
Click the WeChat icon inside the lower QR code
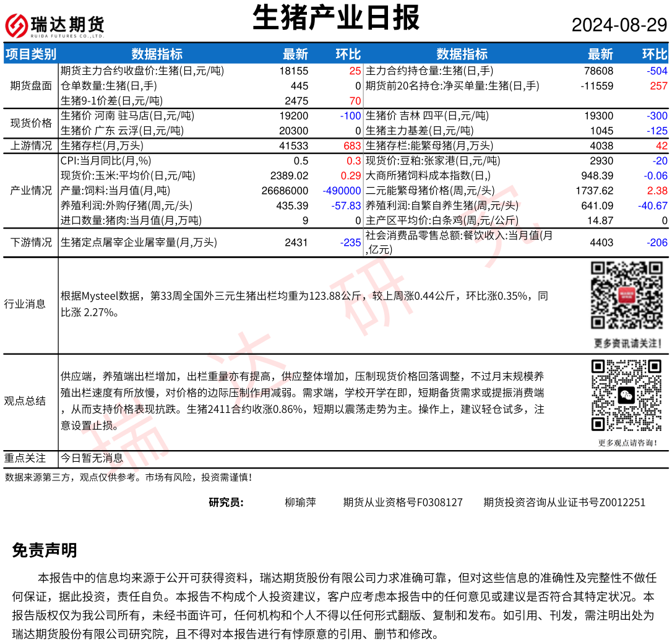point(627,396)
